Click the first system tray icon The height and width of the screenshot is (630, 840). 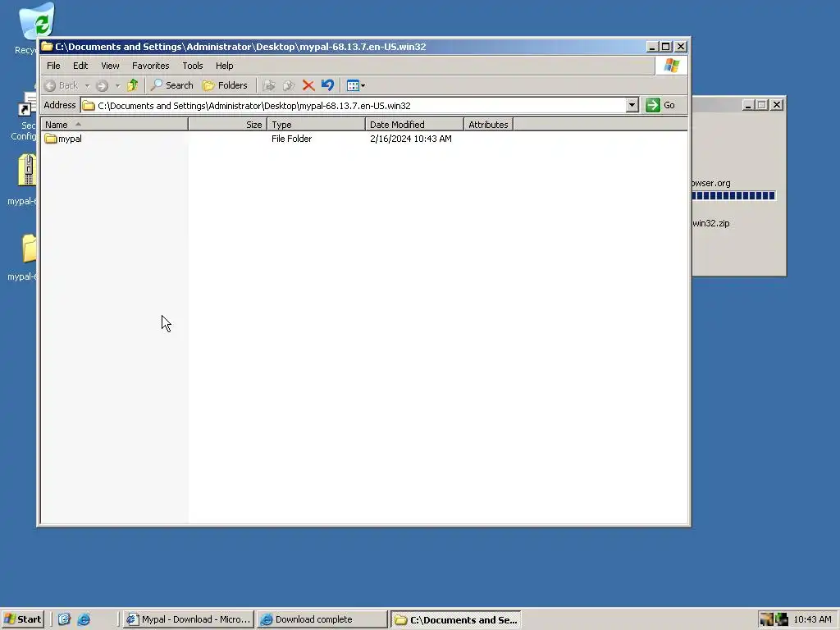click(x=767, y=619)
